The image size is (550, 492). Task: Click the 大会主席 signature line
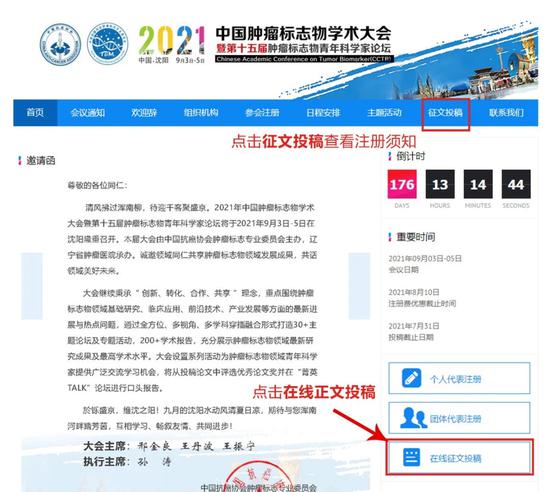[169, 446]
